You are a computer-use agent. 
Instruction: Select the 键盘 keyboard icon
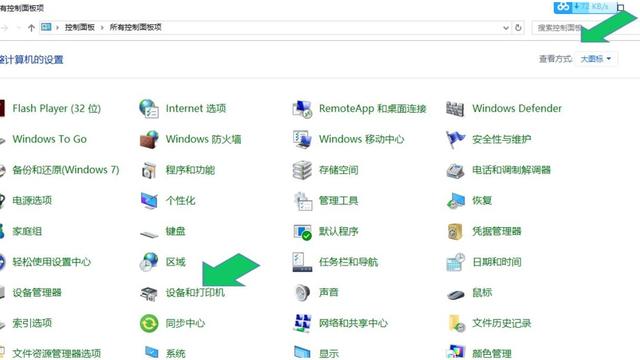pos(149,234)
